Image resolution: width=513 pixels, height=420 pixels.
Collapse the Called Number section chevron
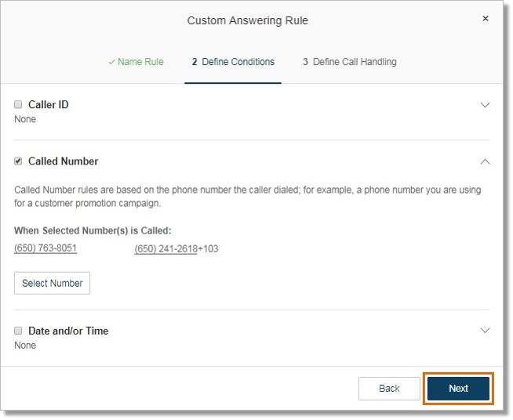tap(485, 161)
